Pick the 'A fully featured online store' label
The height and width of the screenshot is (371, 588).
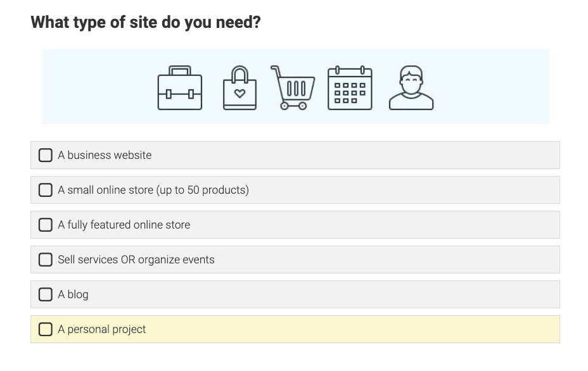124,225
